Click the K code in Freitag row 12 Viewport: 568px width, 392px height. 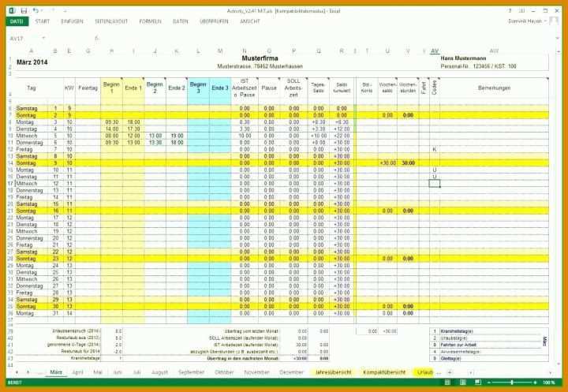tap(435, 149)
